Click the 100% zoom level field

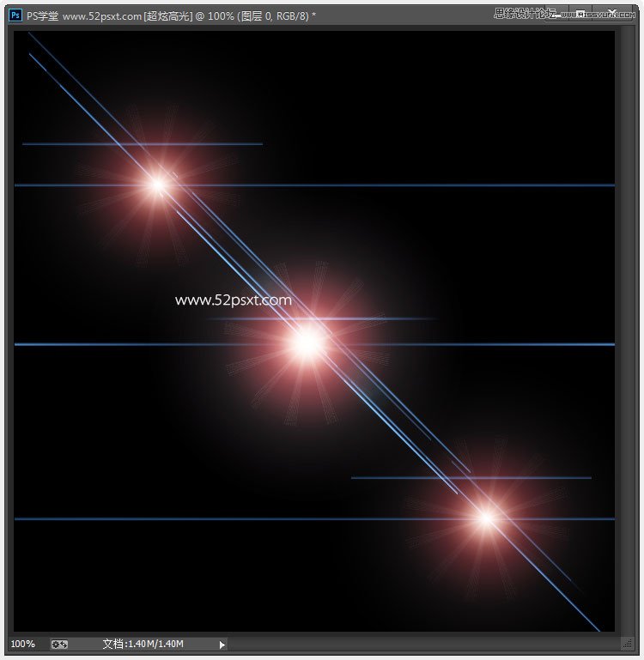point(23,644)
